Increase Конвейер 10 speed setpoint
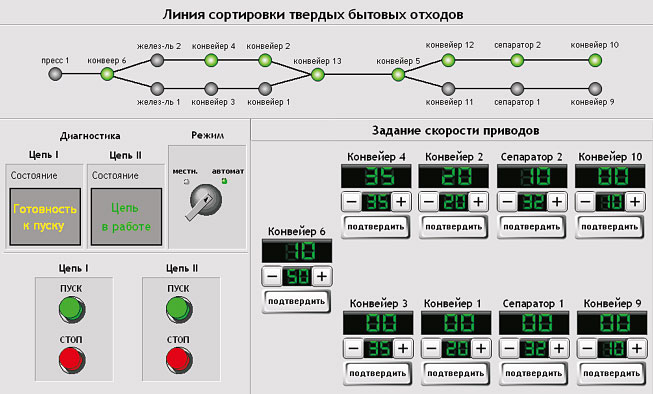The width and height of the screenshot is (653, 394). point(635,202)
